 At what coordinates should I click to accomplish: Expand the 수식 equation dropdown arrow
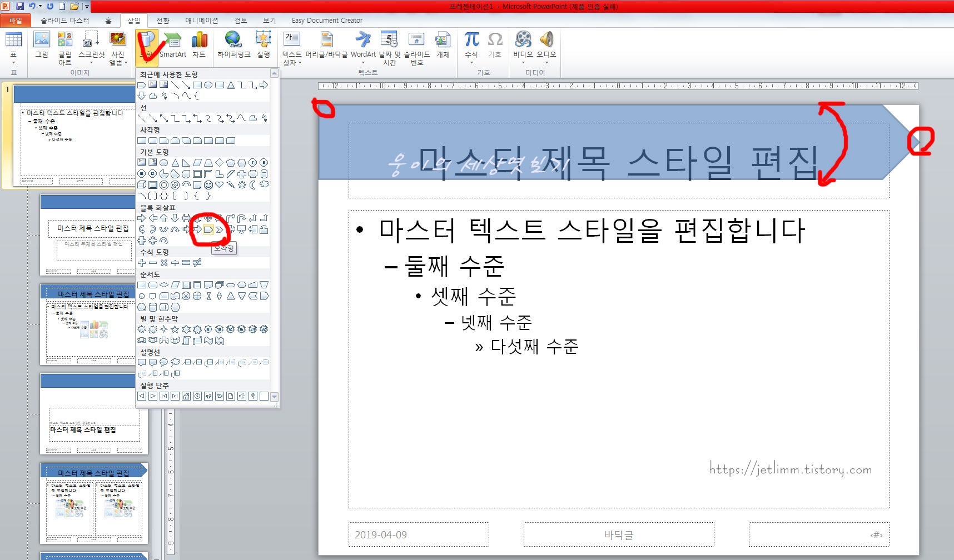[471, 62]
